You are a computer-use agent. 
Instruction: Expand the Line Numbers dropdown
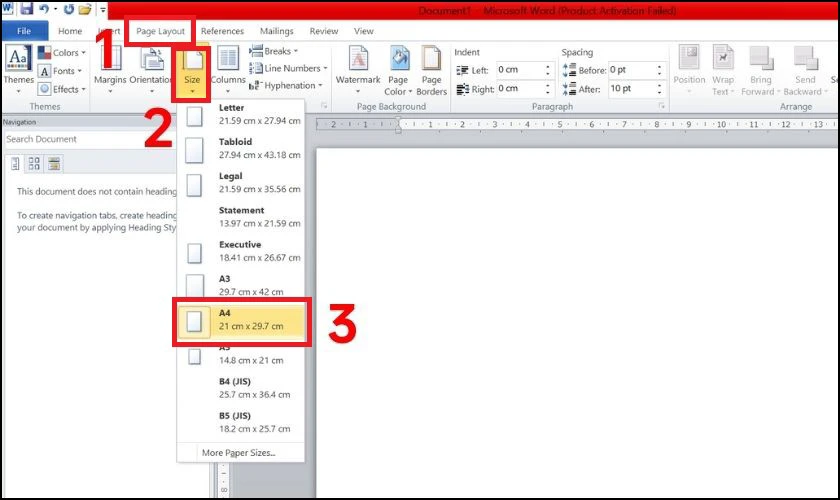point(288,68)
